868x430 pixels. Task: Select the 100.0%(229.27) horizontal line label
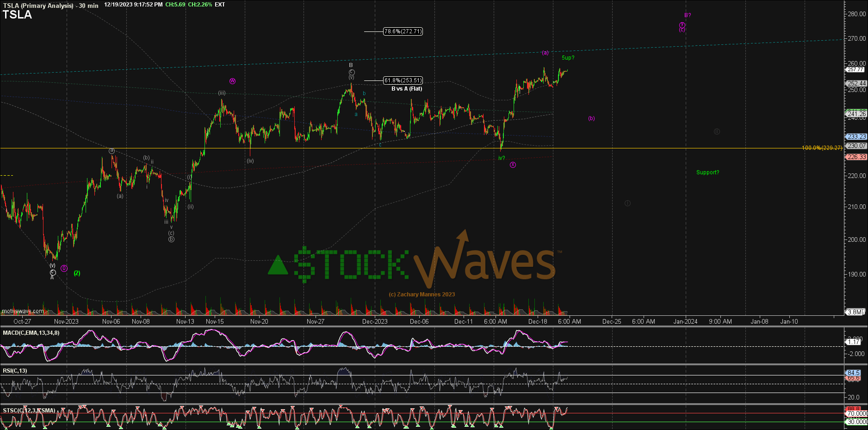(822, 148)
